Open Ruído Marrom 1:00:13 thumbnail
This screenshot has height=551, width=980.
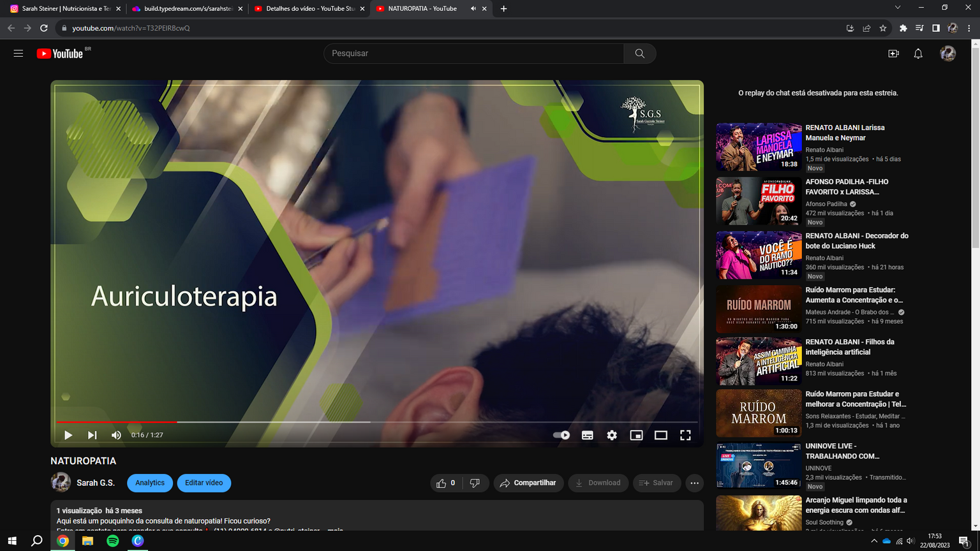click(759, 413)
